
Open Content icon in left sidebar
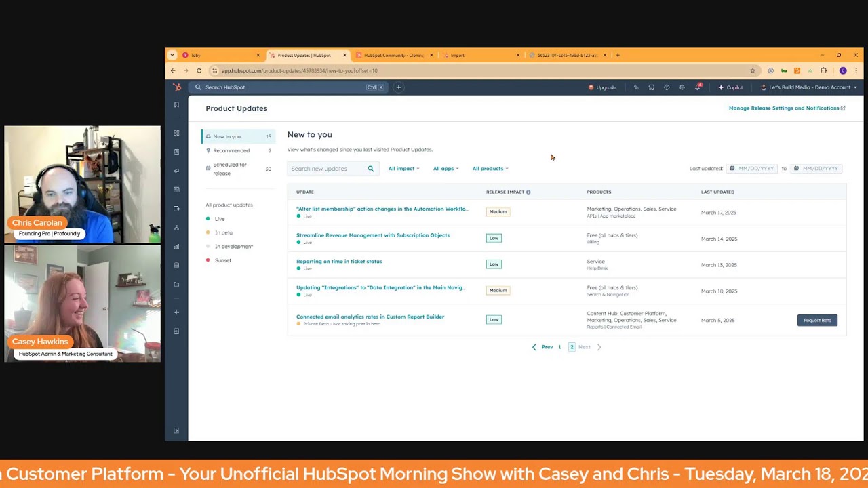click(x=176, y=190)
